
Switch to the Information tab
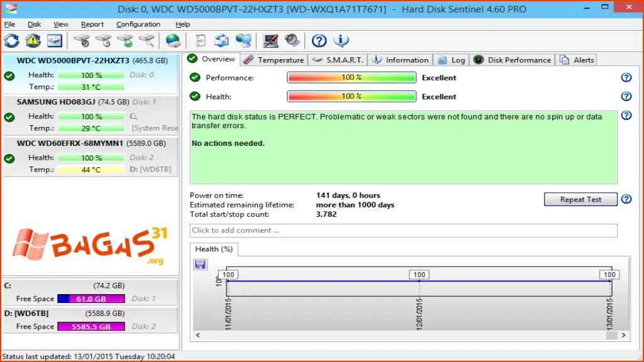(400, 60)
